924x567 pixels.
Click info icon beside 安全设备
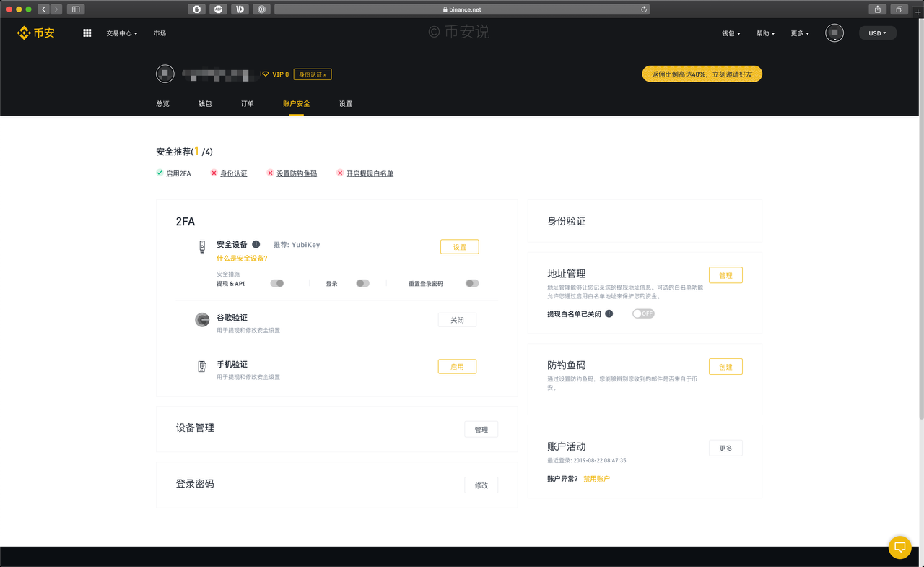(x=256, y=245)
